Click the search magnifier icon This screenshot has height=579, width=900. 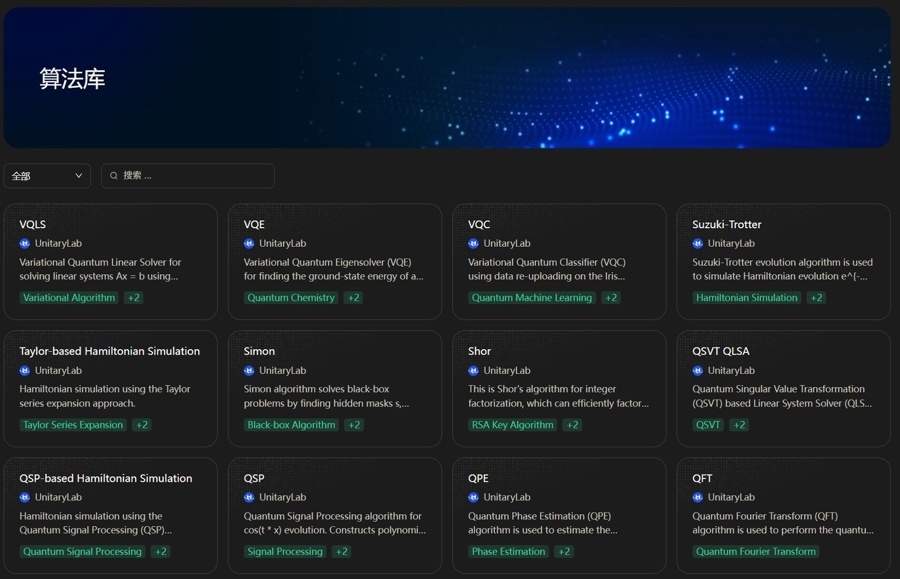coord(114,176)
